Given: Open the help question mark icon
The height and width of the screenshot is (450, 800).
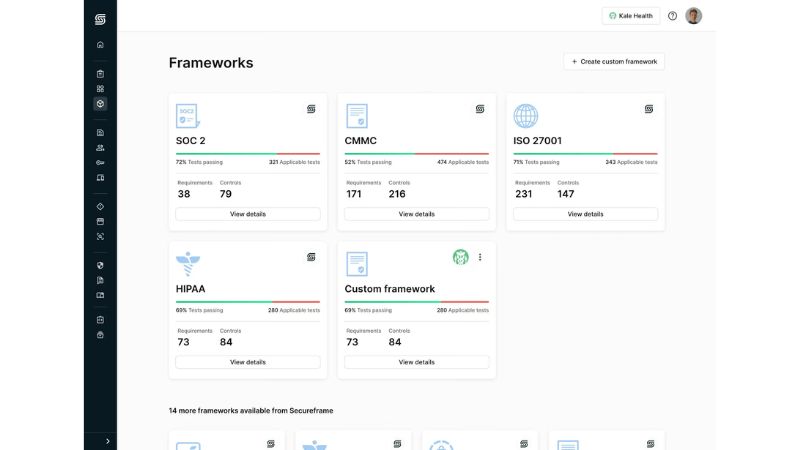Looking at the screenshot, I should pos(672,16).
